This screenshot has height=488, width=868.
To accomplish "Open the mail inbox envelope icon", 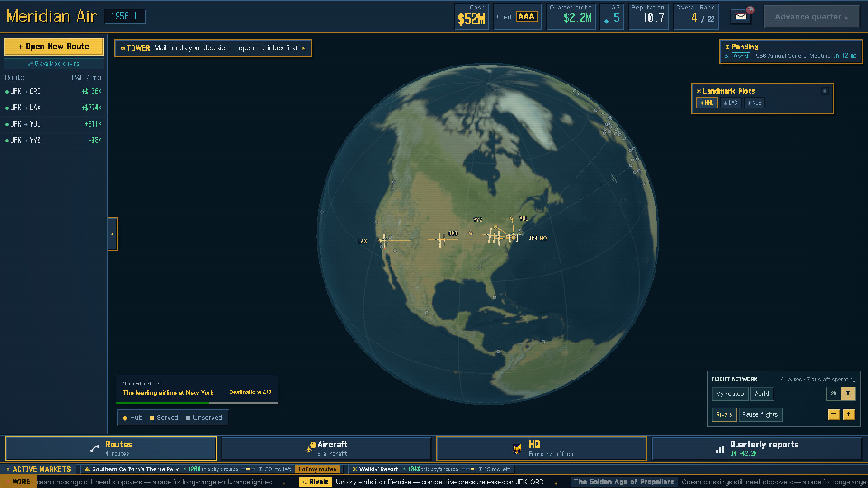I will [741, 17].
